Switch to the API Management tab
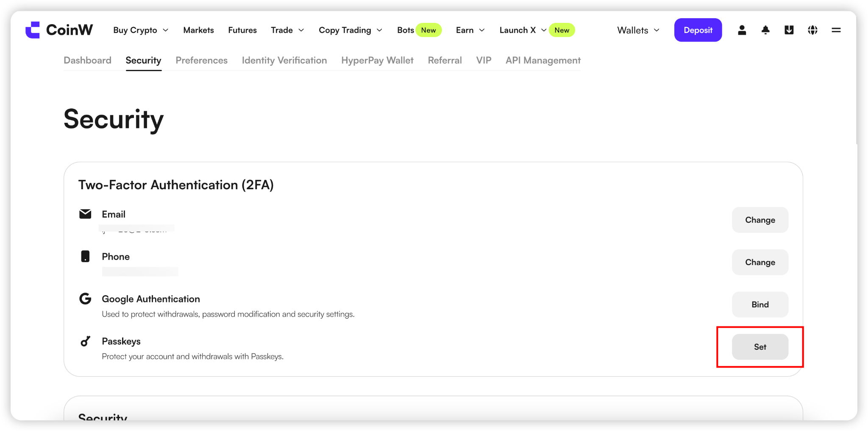The image size is (868, 431). tap(543, 61)
